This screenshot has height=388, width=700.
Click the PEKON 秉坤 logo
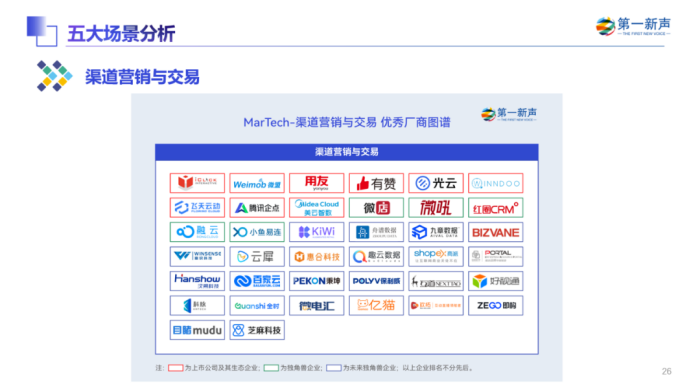tap(317, 281)
